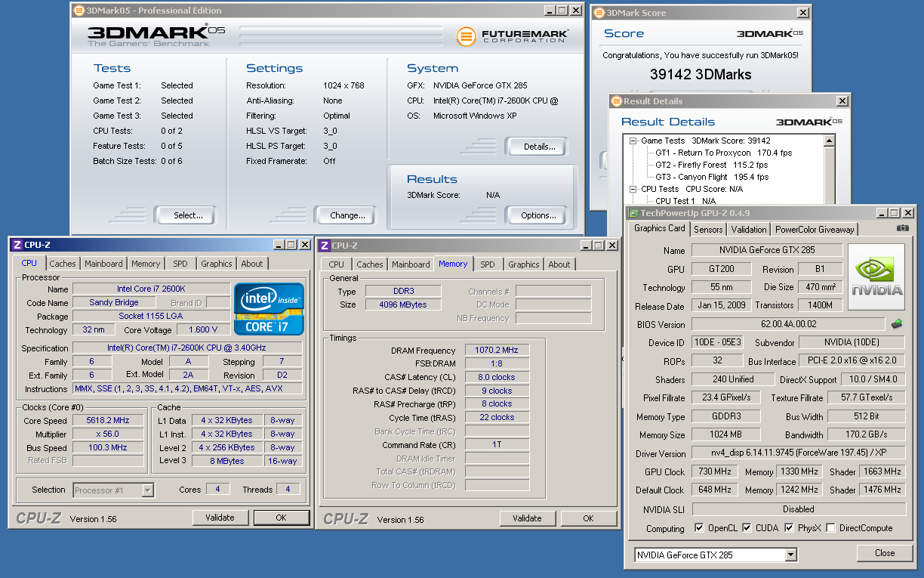Viewport: 924px width, 578px height.
Task: Open Memory tab in CPU-Z CPU window
Action: click(x=146, y=264)
